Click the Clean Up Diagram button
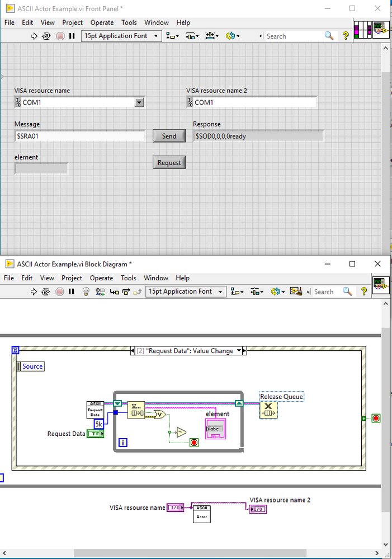The width and height of the screenshot is (392, 559). (296, 292)
